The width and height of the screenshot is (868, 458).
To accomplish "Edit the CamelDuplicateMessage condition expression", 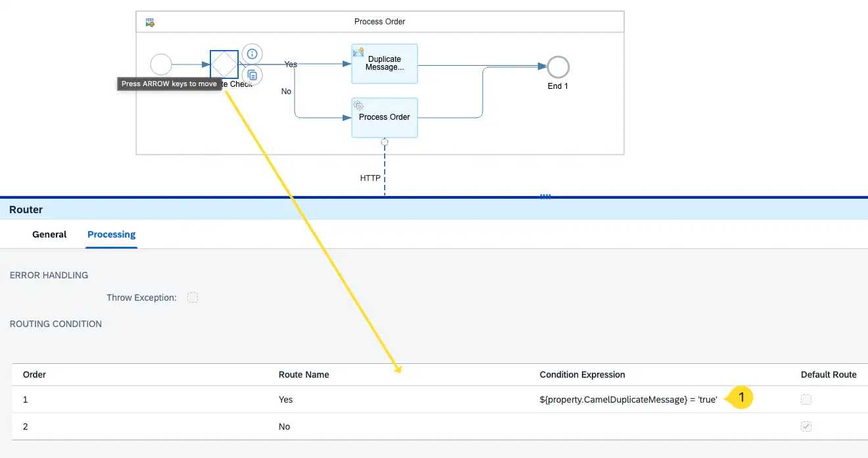I will click(628, 399).
